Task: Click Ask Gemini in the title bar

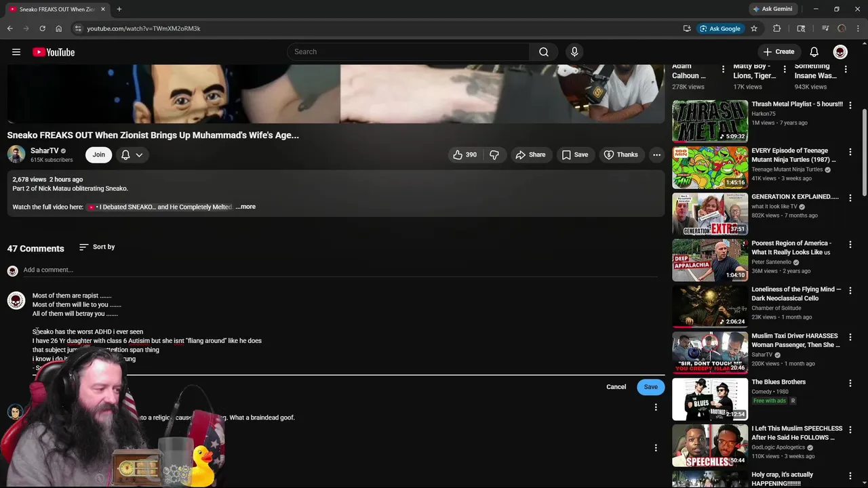Action: coord(772,9)
